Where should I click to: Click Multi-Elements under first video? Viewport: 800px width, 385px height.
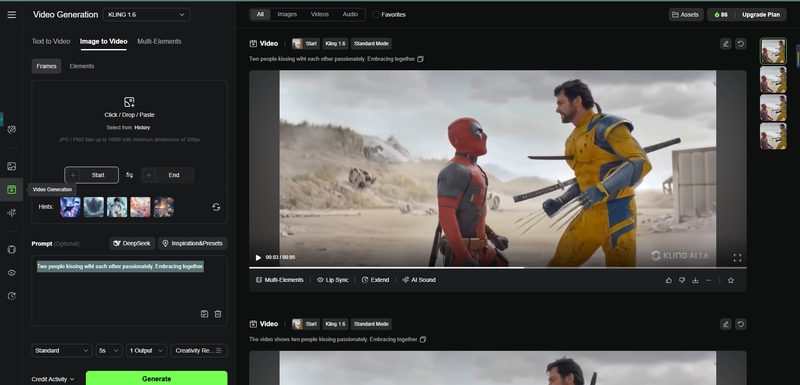pos(280,280)
